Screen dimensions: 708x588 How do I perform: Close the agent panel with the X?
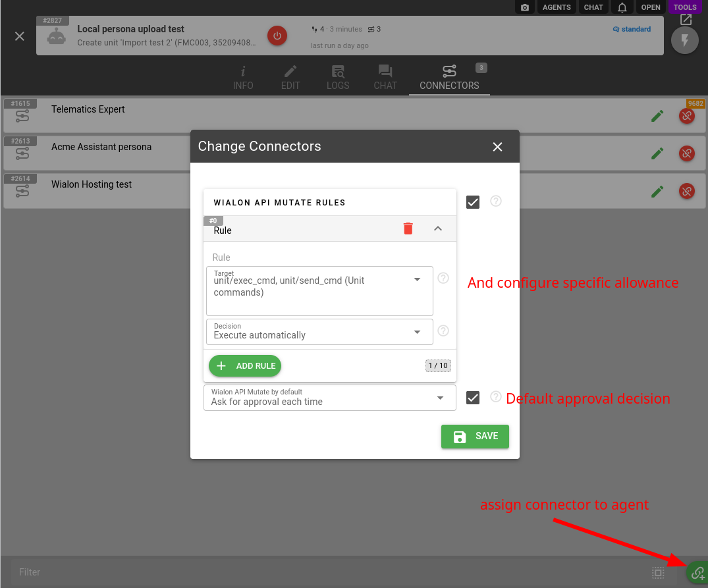click(19, 36)
